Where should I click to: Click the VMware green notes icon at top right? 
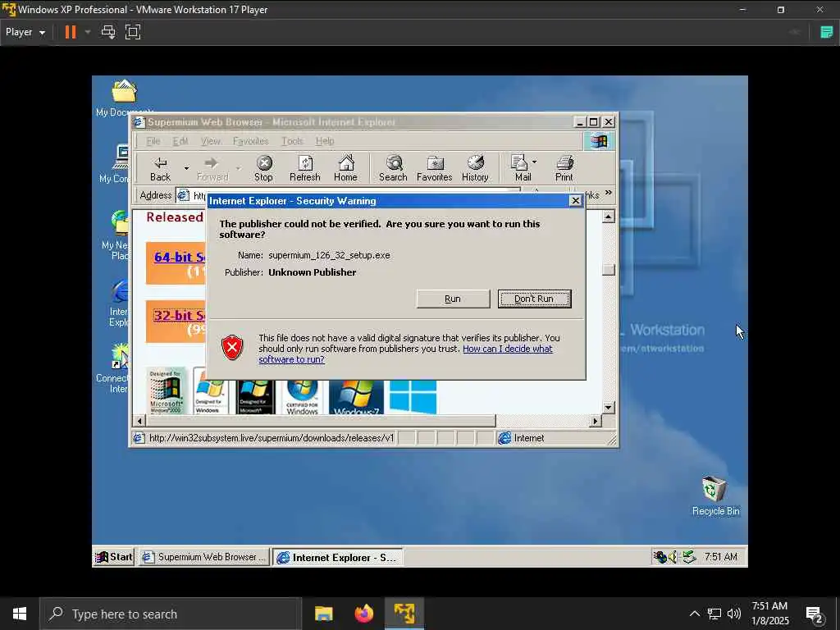tap(827, 32)
